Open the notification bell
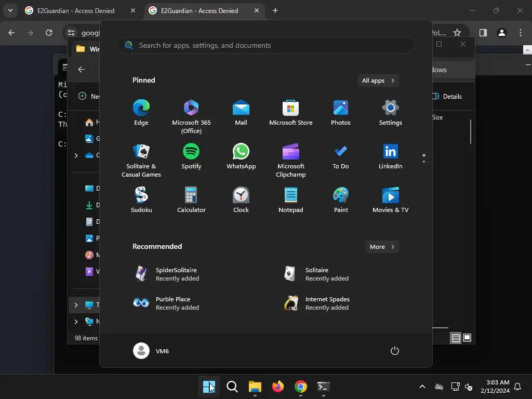532x399 pixels. [x=518, y=387]
